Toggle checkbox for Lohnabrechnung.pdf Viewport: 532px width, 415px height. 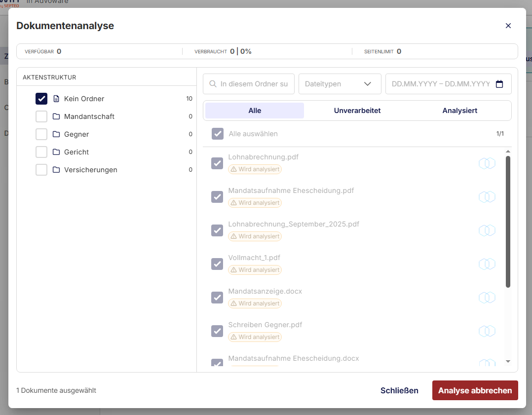(217, 163)
